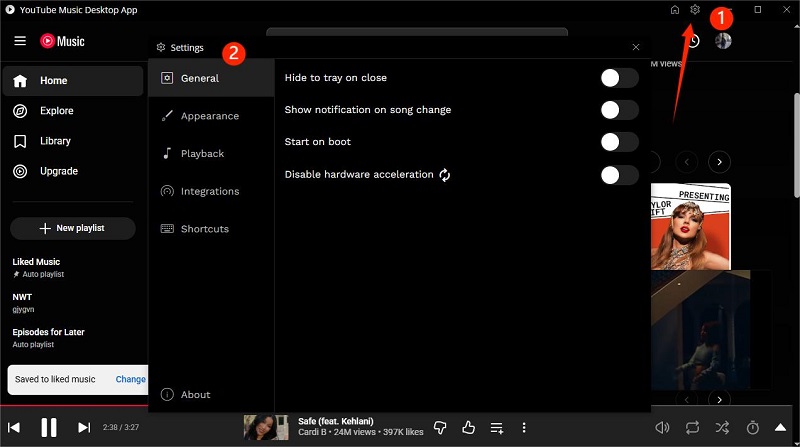800x447 pixels.
Task: Open the Presenting Taylor Swift thumbnail
Action: (x=691, y=227)
